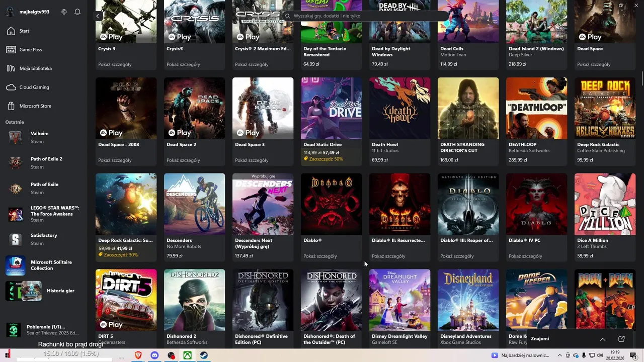Click Pokaż szczegóły under Diablo® III: Reaper
The image size is (644, 362).
click(457, 256)
